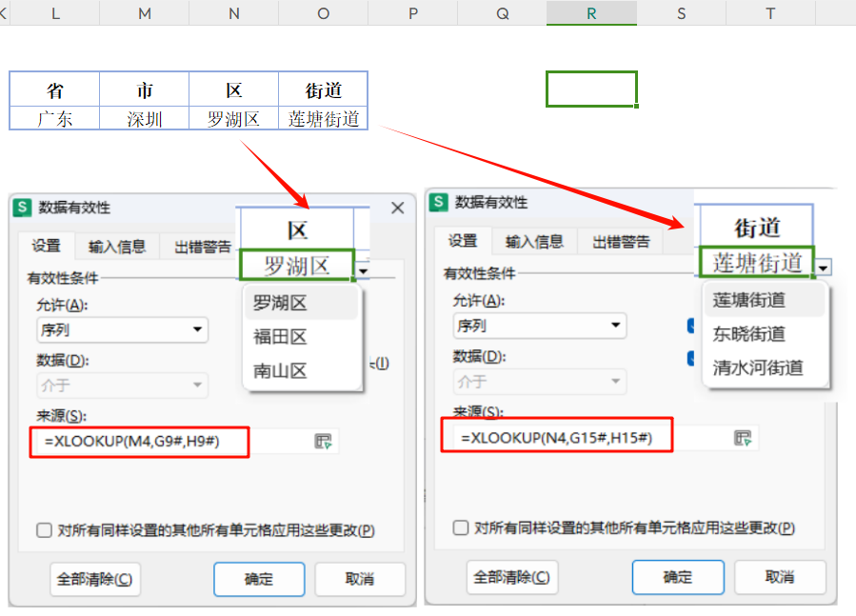Select column header M
This screenshot has height=616, width=856.
click(x=145, y=13)
